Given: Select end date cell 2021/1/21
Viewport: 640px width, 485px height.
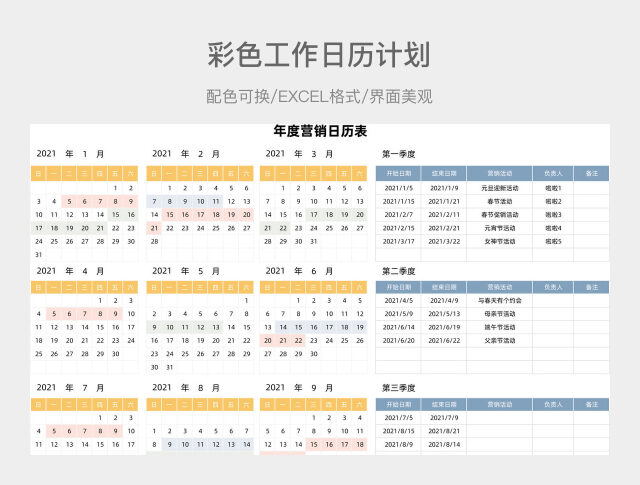Looking at the screenshot, I should (444, 202).
